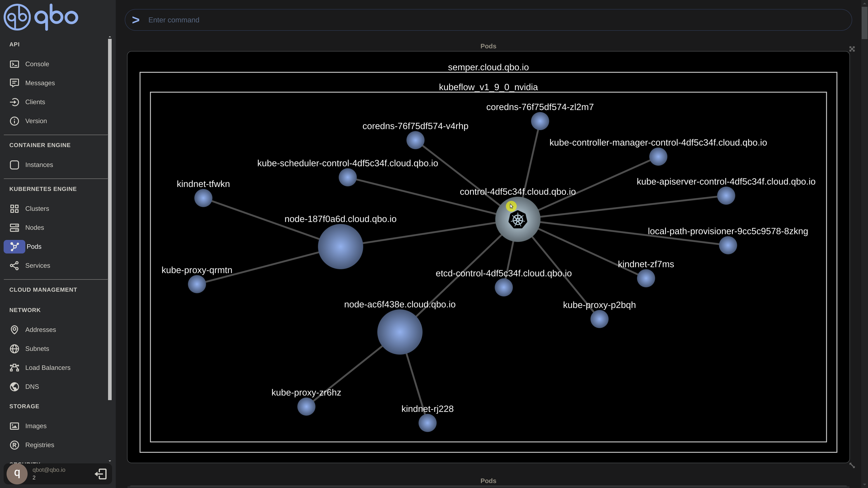Click the Services share icon
The image size is (868, 488).
click(14, 266)
